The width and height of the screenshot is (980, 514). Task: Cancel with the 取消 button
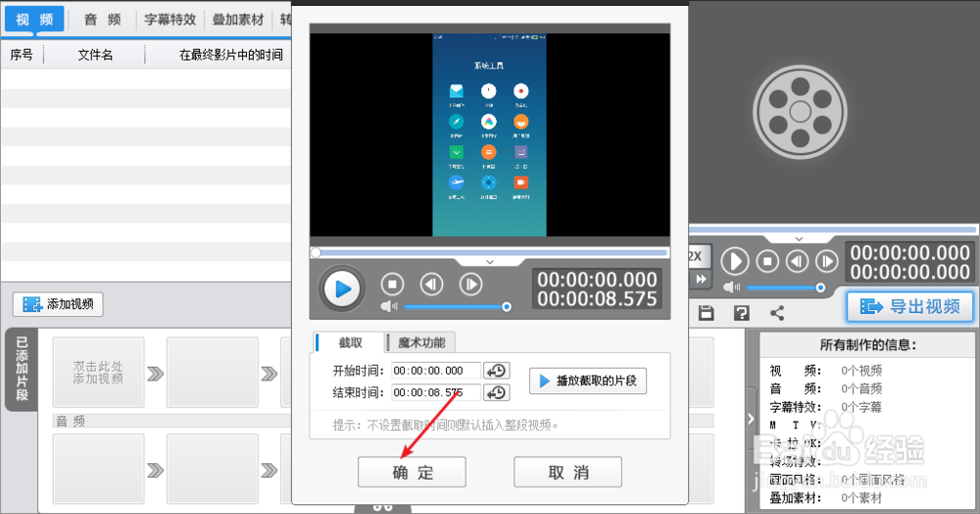click(567, 472)
